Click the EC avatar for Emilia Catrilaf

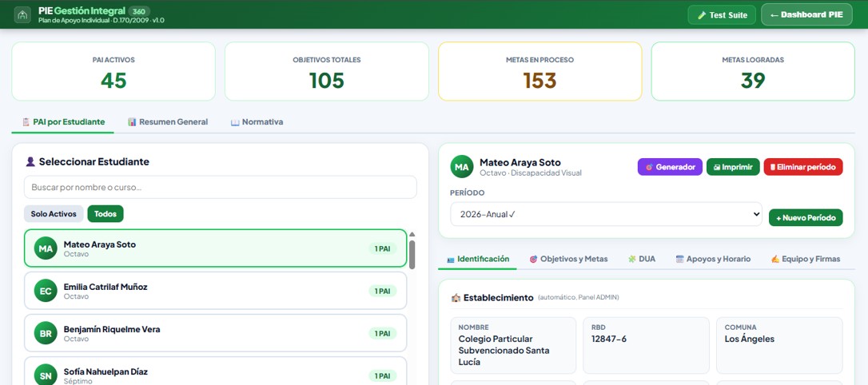tap(46, 291)
